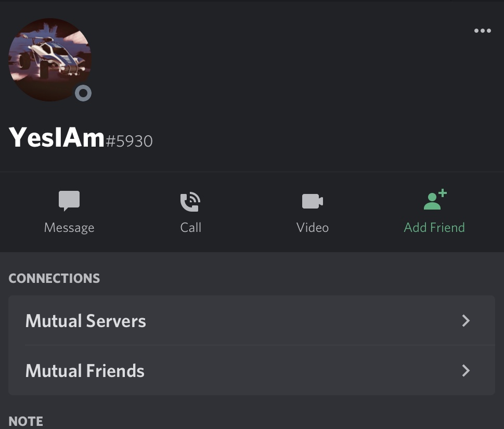Screen dimensions: 504x429
Task: Click the NOTE section header
Action: tap(25, 421)
